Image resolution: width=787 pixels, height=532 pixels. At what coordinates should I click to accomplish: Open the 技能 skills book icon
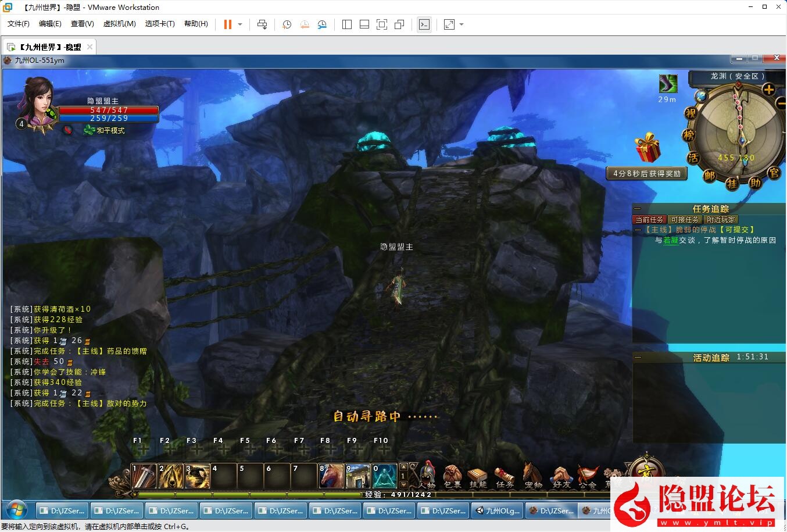click(478, 474)
